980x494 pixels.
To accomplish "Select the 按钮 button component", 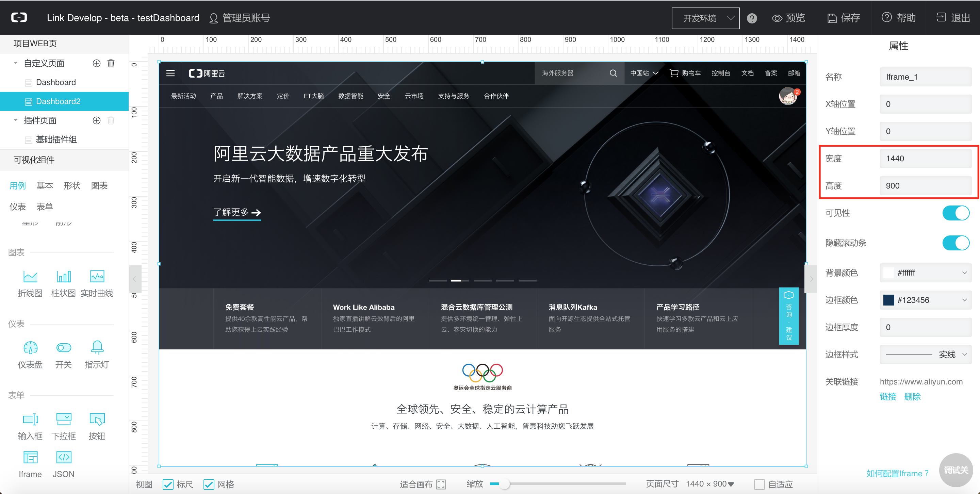I will click(x=97, y=427).
